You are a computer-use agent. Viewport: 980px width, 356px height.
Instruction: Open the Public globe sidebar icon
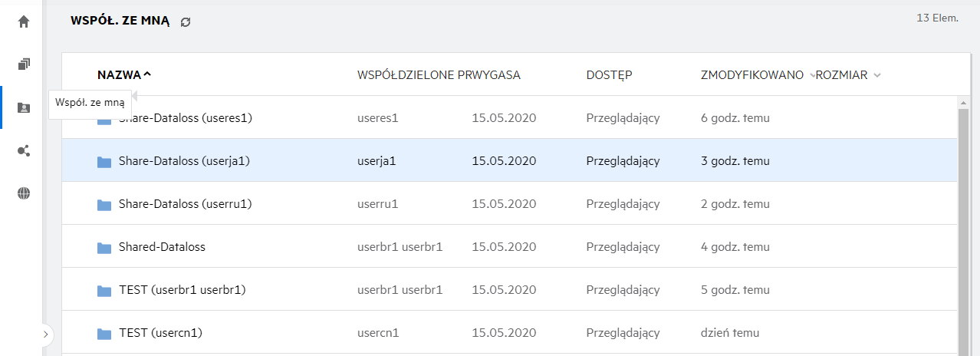(24, 193)
